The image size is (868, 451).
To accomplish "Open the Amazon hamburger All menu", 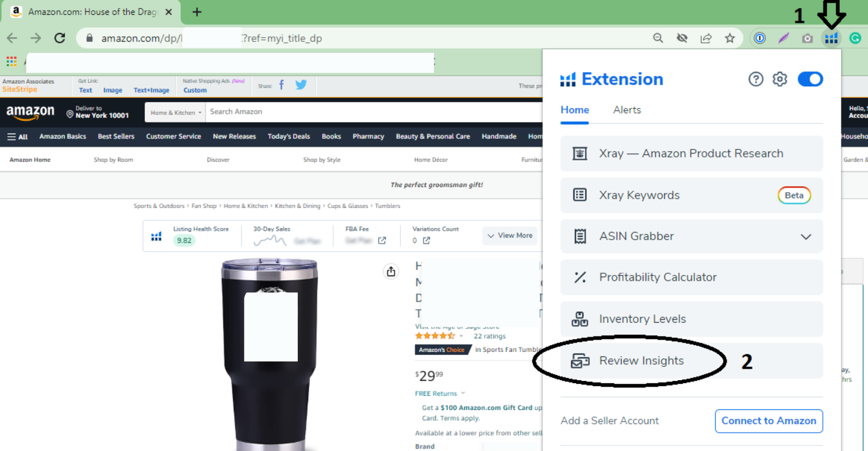I will tap(17, 137).
